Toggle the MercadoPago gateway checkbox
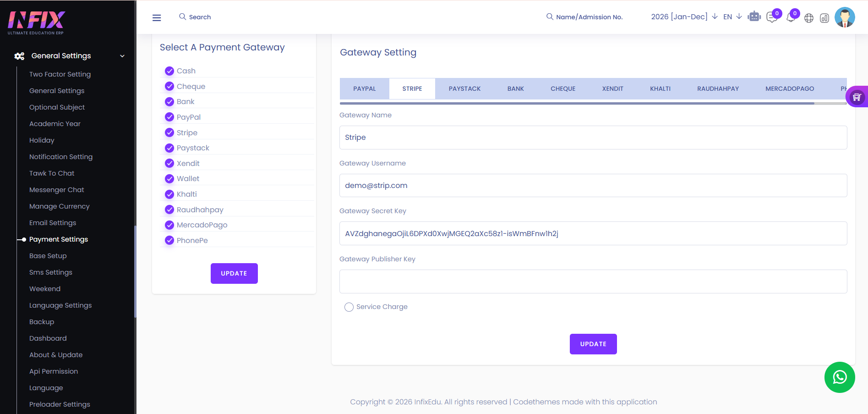Screen dimensions: 868x414 coord(169,225)
